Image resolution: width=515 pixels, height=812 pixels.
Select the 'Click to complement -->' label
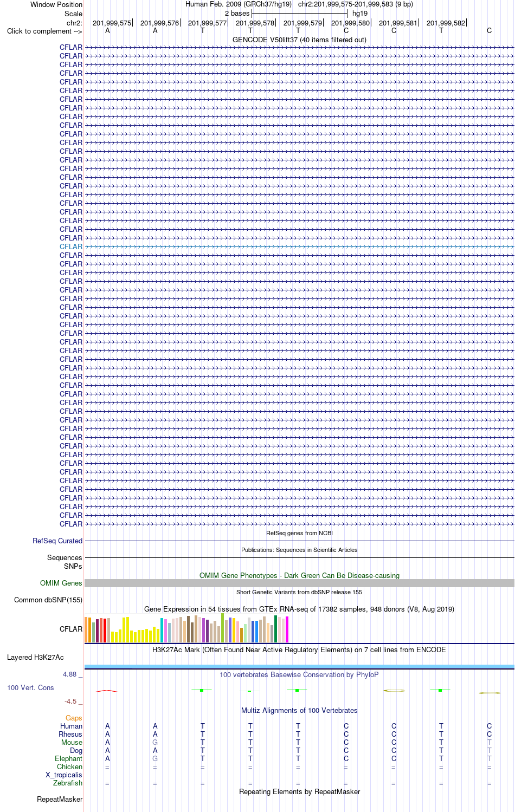point(44,31)
